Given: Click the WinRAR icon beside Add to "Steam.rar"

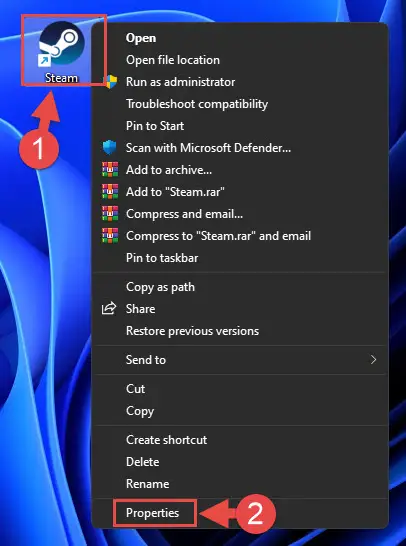Looking at the screenshot, I should 110,192.
